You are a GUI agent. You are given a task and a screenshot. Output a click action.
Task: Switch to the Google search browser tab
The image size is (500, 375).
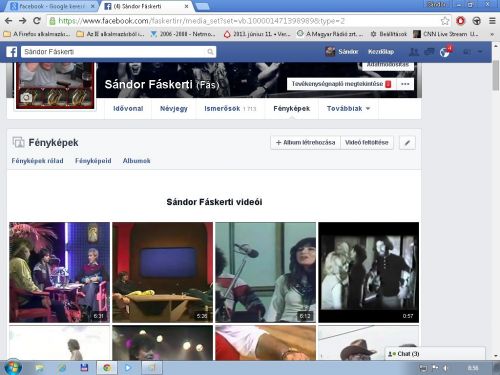click(x=52, y=6)
